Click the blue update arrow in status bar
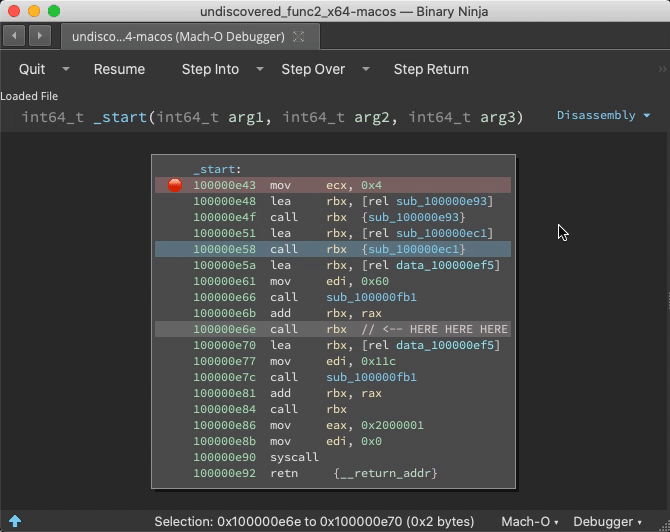This screenshot has width=670, height=532. point(15,521)
